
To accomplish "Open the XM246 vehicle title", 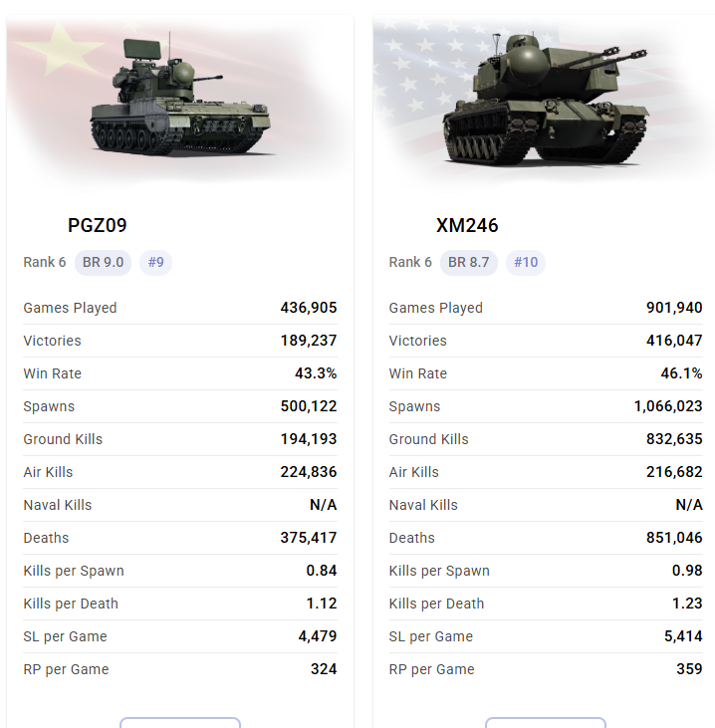I will (x=467, y=225).
